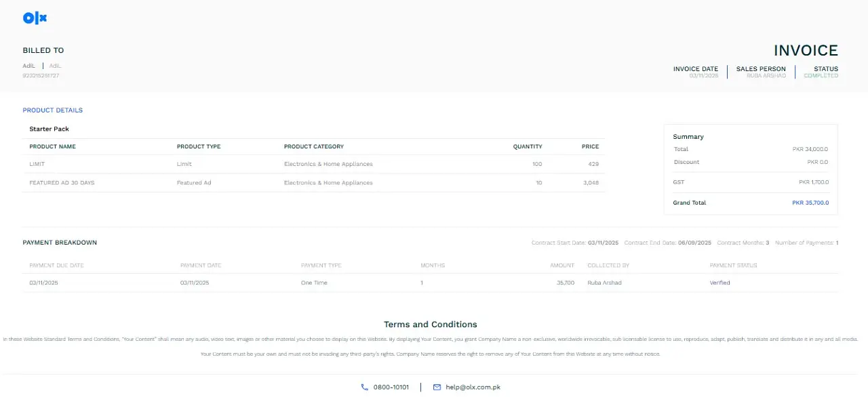Click the QUANTITY column header
The height and width of the screenshot is (397, 868).
point(528,146)
